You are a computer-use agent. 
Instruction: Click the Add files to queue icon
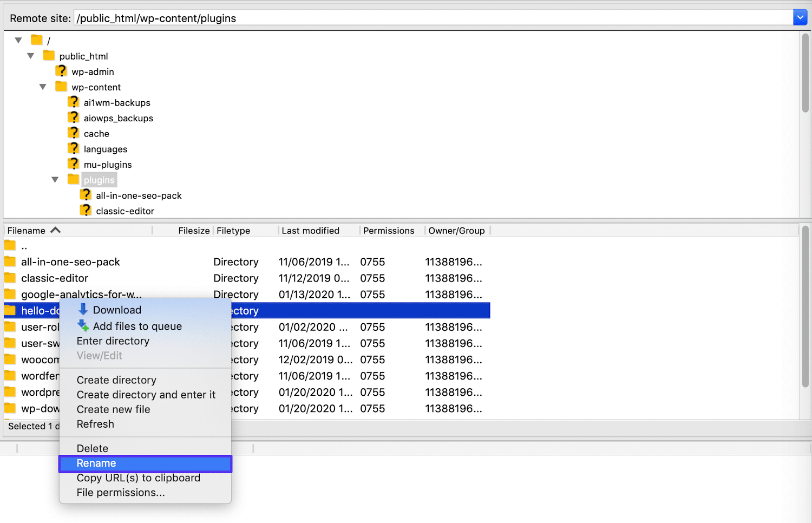[83, 326]
